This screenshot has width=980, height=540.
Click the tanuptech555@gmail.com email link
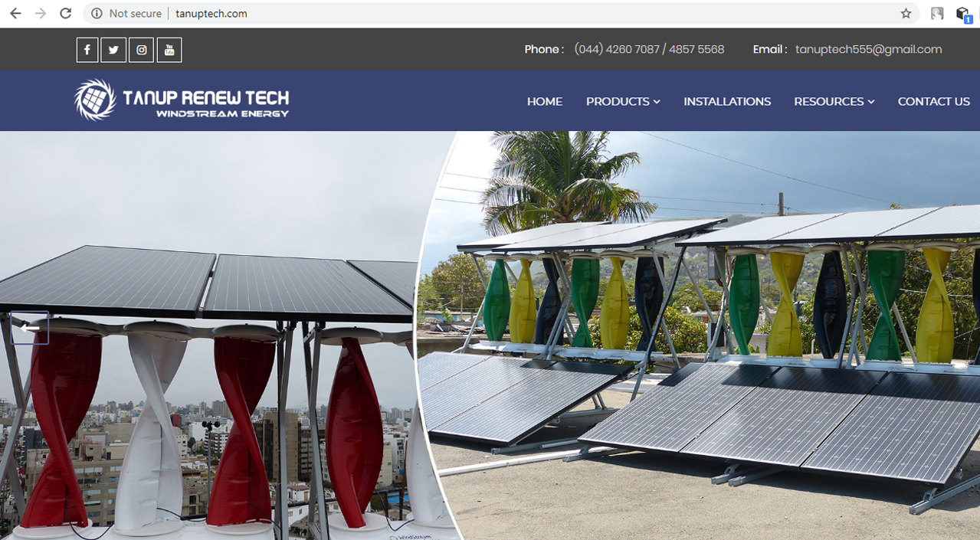click(868, 49)
